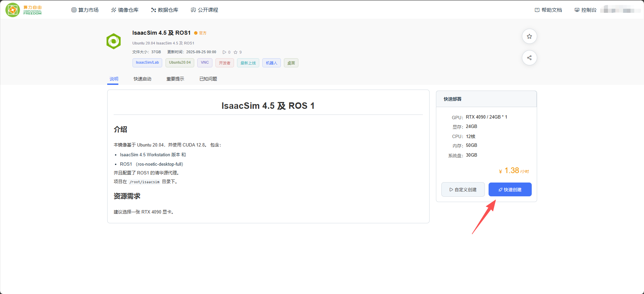Click the CPU value 12核
644x294 pixels.
point(471,136)
